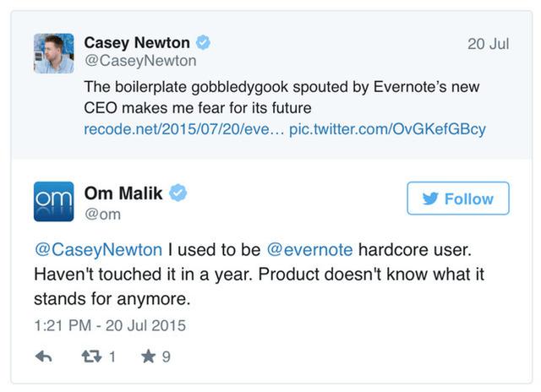Follow Om Malik
Viewport: 541px width, 392px height.
[457, 199]
